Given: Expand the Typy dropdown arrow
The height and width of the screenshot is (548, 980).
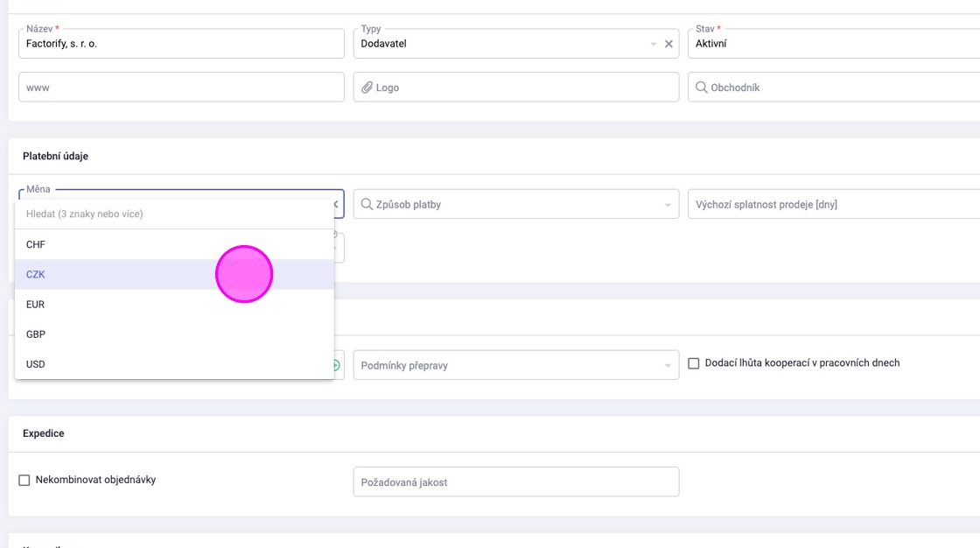Looking at the screenshot, I should 653,44.
